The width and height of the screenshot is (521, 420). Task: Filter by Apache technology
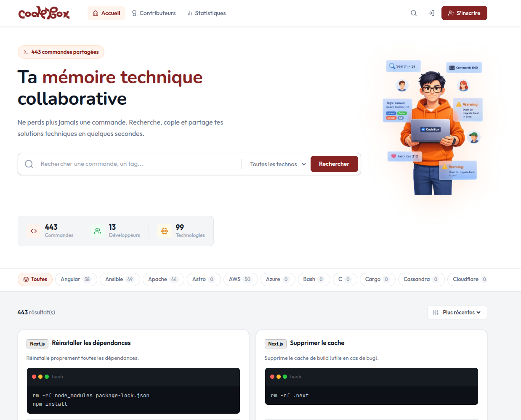[163, 279]
